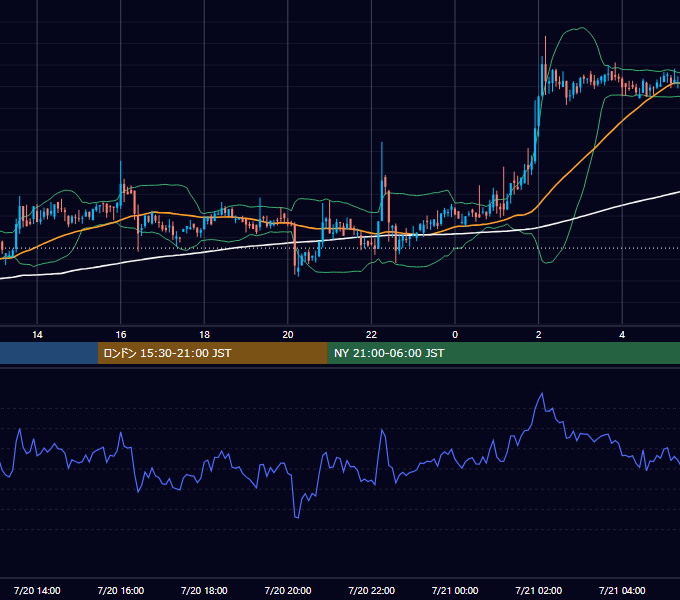Screen dimensions: 680x600
Task: Click the '0' hour label on price chart axis
Action: click(x=455, y=335)
